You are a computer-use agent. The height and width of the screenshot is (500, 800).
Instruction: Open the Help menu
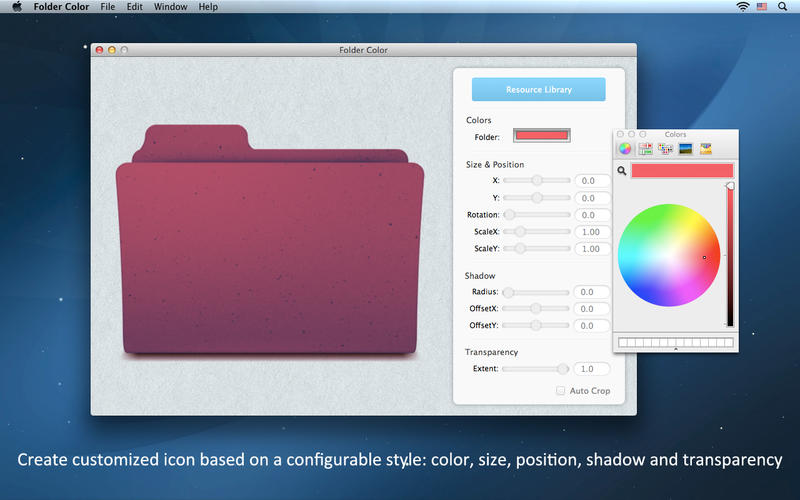click(208, 7)
